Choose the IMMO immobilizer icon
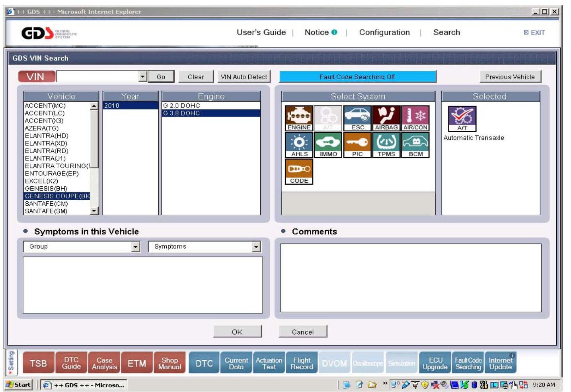The height and width of the screenshot is (392, 571). point(328,145)
